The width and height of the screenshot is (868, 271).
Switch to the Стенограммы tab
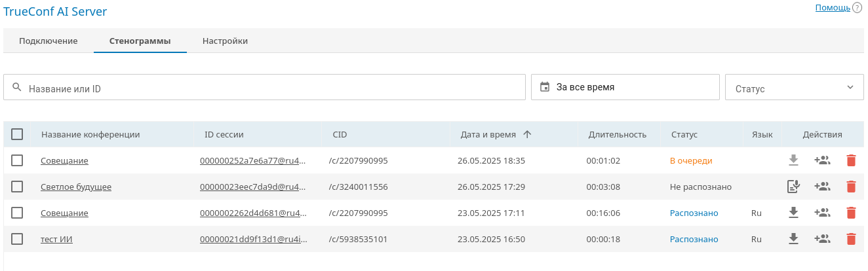[140, 41]
